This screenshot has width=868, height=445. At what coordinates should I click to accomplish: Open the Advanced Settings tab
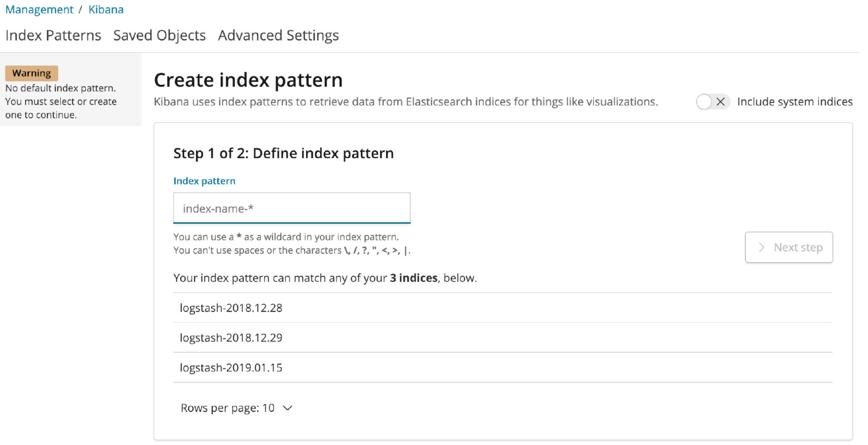[278, 35]
